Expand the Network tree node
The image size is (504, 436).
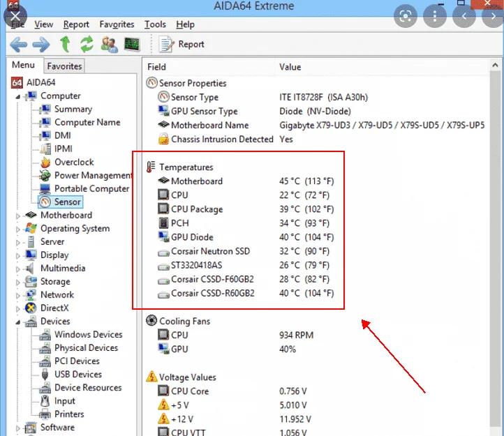click(x=18, y=296)
